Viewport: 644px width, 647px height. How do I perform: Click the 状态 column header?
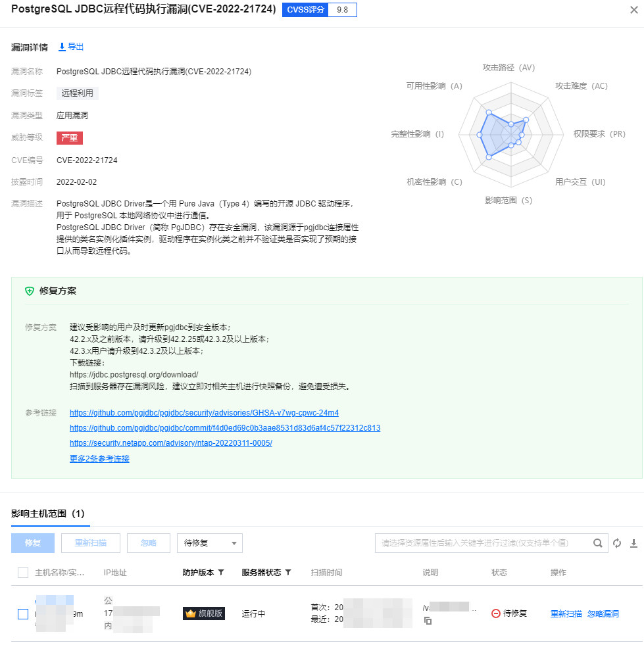coord(499,573)
